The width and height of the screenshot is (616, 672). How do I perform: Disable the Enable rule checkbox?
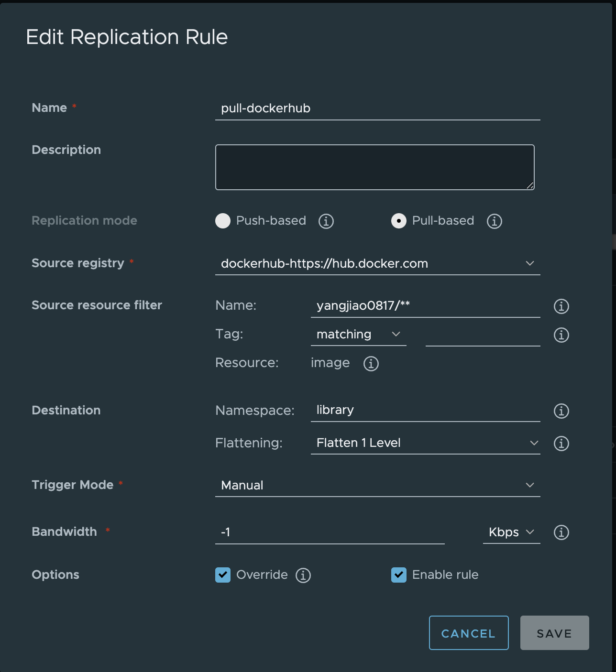399,575
